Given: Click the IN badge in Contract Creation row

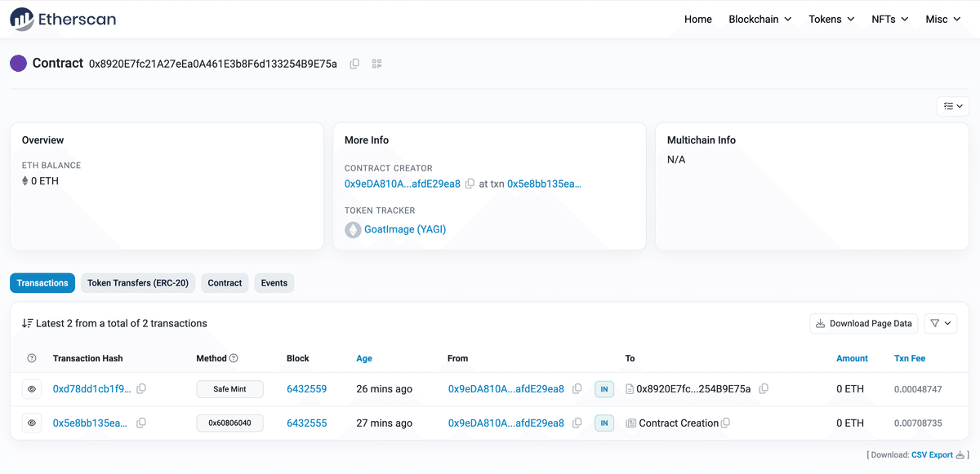Looking at the screenshot, I should tap(604, 423).
